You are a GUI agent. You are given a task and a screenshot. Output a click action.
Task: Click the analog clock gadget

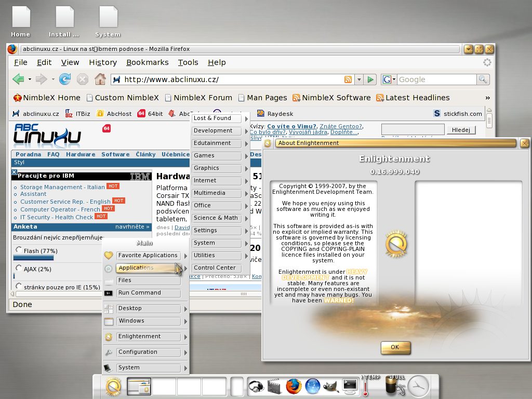(x=418, y=386)
